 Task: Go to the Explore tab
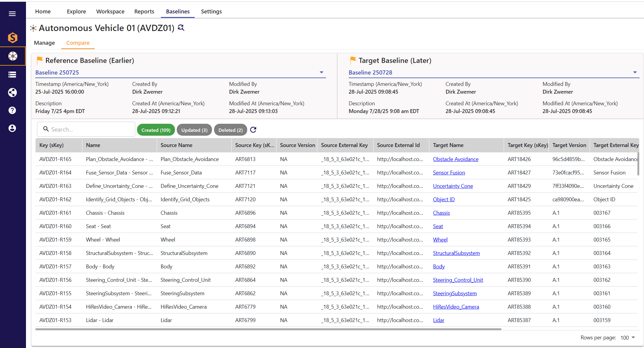(76, 11)
